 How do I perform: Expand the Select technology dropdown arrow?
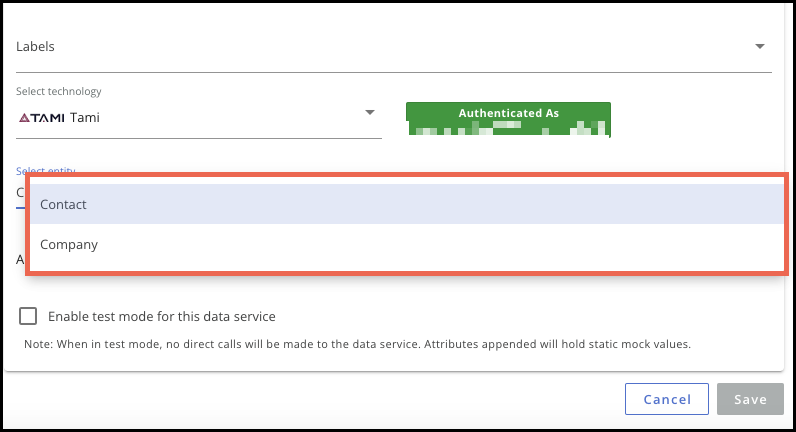pyautogui.click(x=370, y=112)
